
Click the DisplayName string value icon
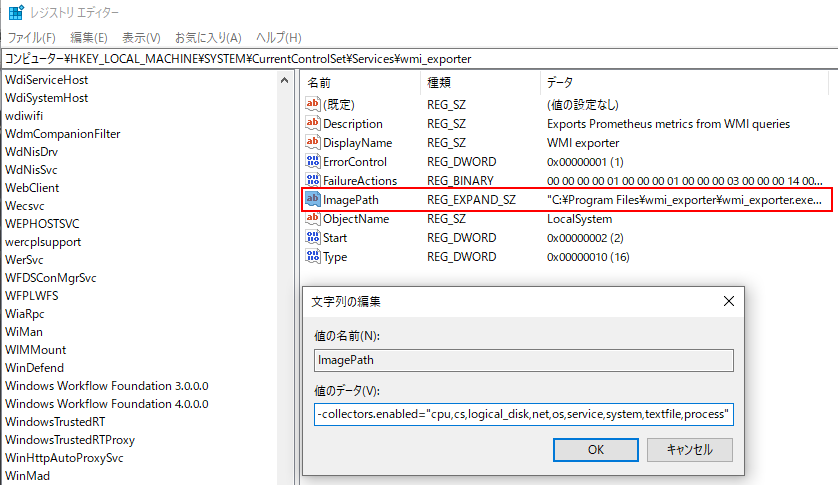tap(313, 142)
